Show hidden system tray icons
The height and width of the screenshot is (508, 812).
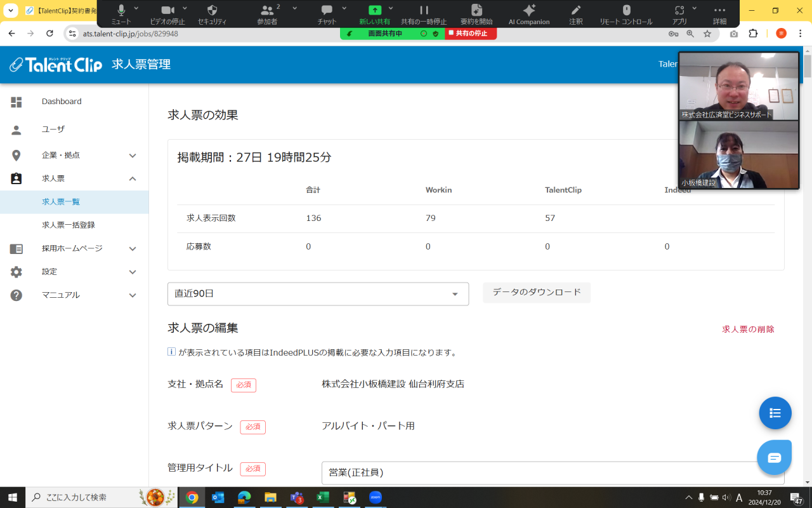tap(689, 497)
